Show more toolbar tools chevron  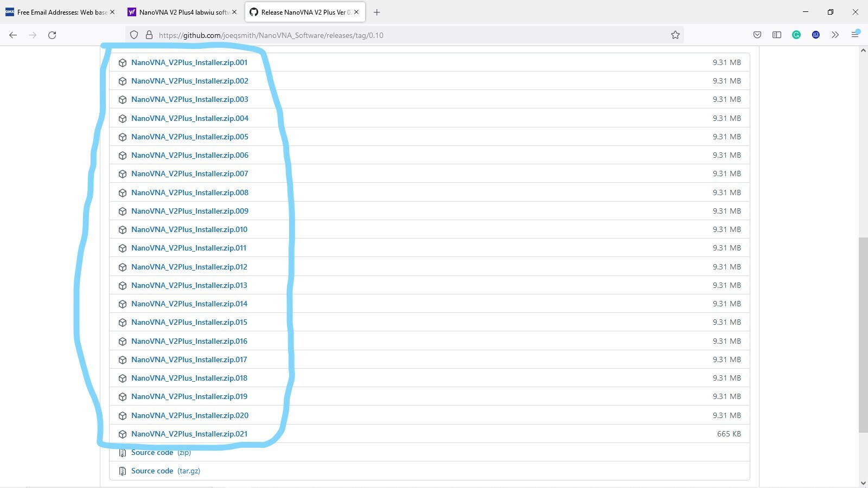pos(835,35)
